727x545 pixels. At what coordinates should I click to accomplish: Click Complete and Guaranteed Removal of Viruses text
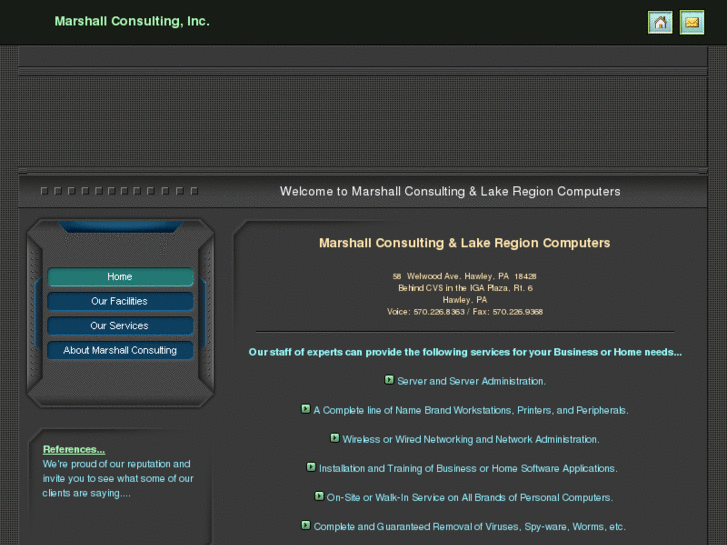[469, 527]
